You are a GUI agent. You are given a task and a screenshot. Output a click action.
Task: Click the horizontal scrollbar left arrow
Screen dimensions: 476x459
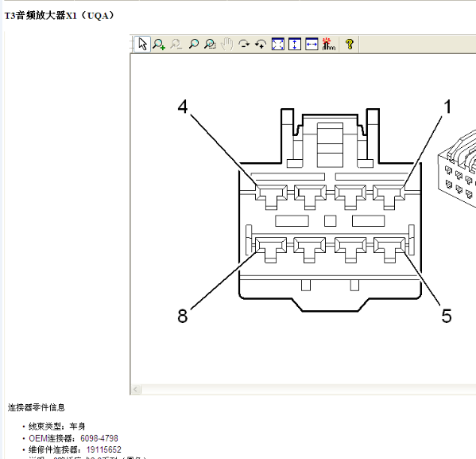tap(136, 389)
